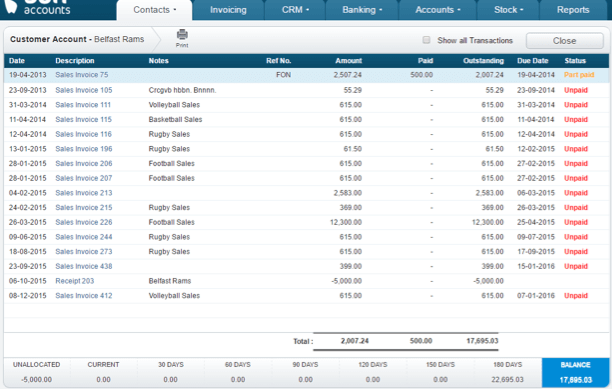Select the 12,300.00 amount cell
The height and width of the screenshot is (389, 612).
(346, 222)
